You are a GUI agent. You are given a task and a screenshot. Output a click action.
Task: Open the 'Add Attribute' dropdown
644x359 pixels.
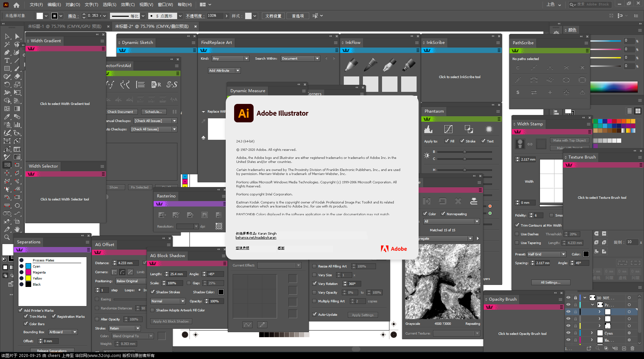coord(224,70)
